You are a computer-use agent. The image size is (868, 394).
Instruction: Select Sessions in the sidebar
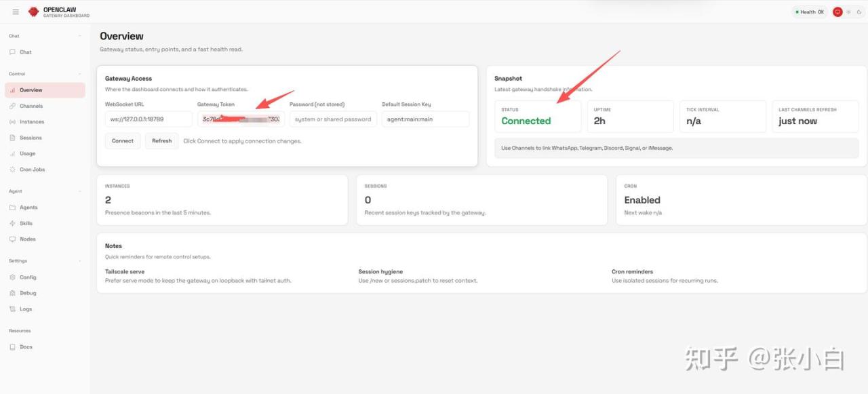(31, 138)
